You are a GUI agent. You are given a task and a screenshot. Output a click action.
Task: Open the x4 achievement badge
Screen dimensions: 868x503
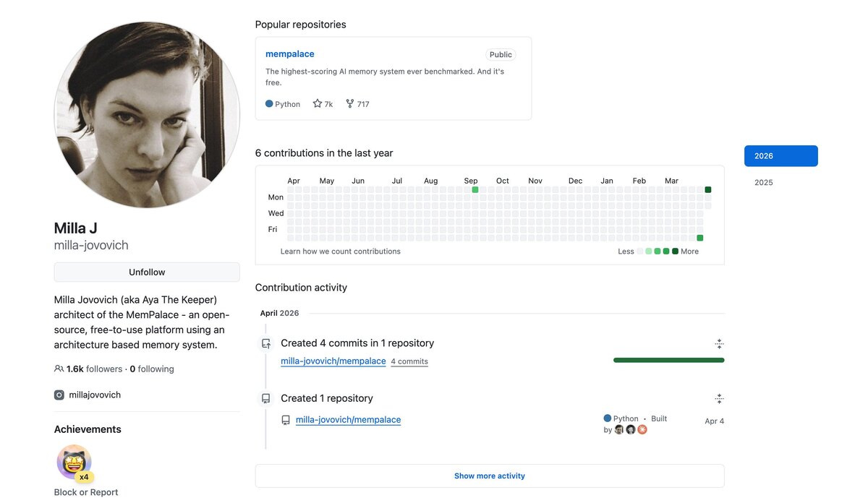(75, 463)
